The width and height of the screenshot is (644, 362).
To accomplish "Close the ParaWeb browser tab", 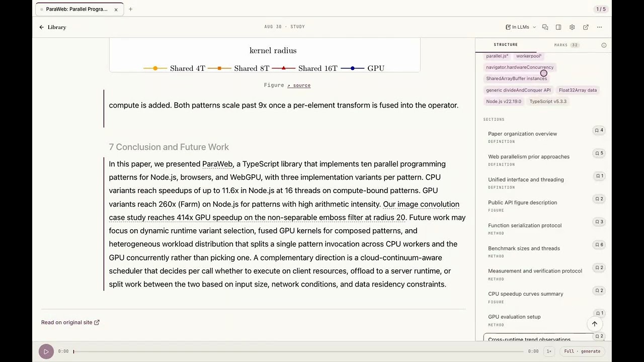I will (x=116, y=9).
